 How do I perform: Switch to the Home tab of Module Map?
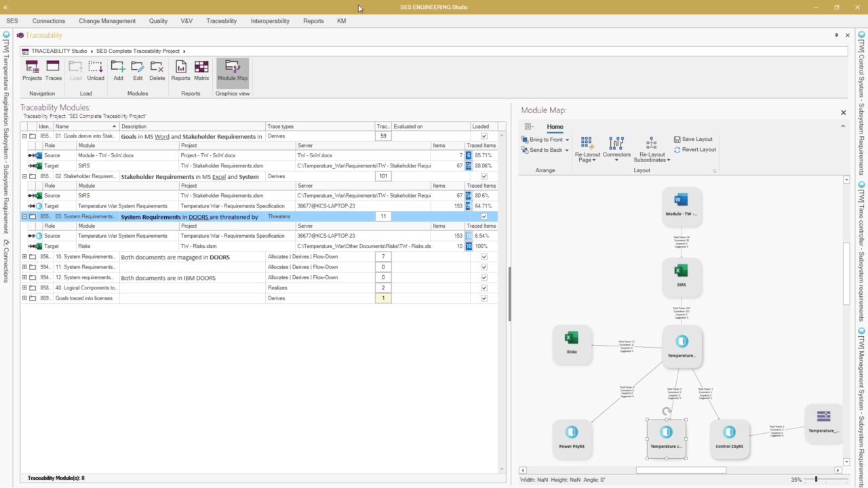555,126
